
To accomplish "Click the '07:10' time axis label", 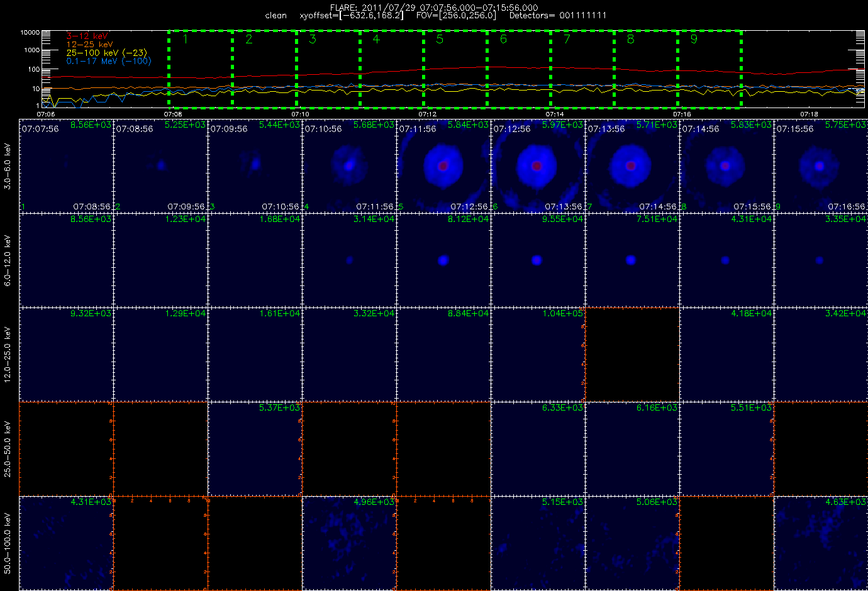I will 300,114.
